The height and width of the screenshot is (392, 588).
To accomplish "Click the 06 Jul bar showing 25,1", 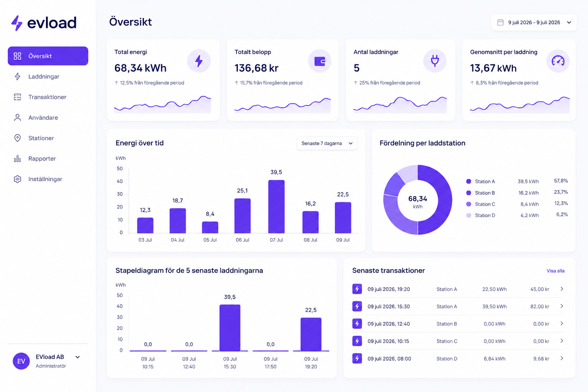I will pos(242,216).
